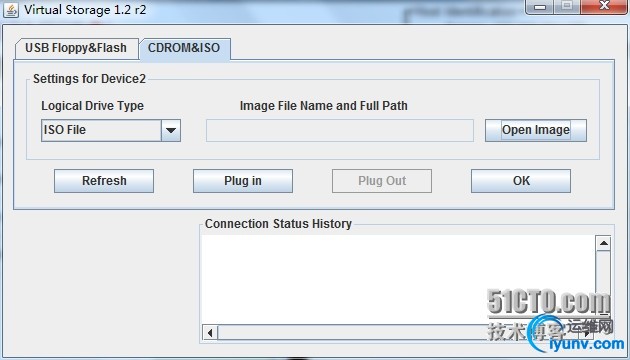Click the horizontal scrollbar track in history
Screen dimensions: 630x360
[398, 332]
